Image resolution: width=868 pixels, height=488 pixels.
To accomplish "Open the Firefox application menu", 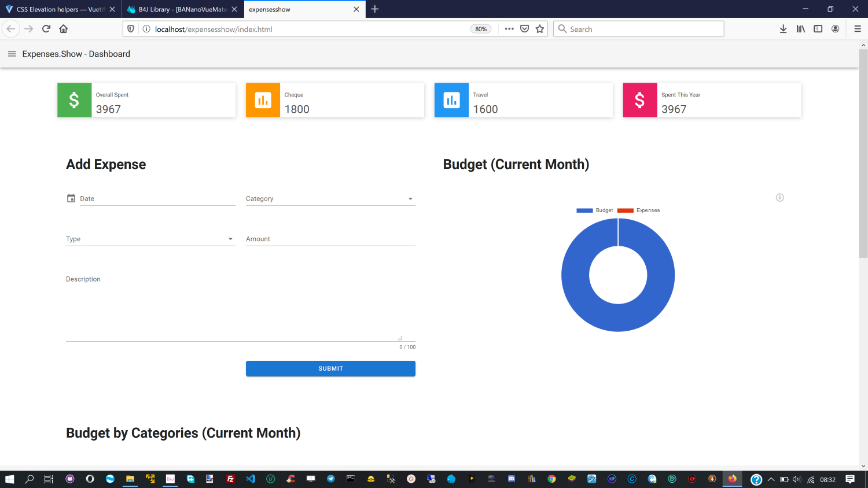I will (x=858, y=29).
